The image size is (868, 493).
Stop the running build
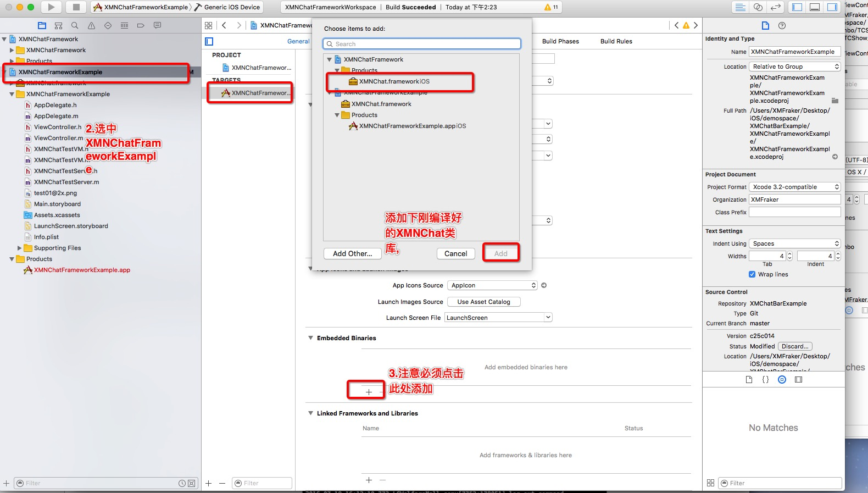pyautogui.click(x=76, y=7)
